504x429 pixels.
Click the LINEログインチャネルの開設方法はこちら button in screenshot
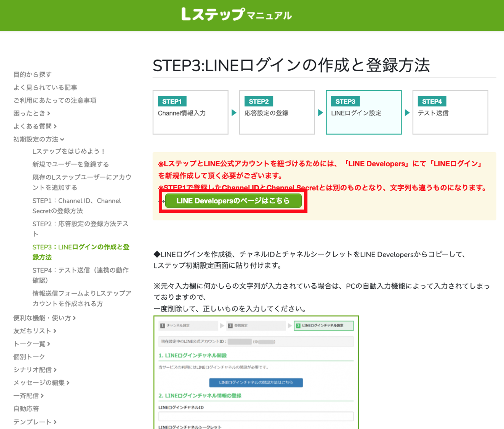[256, 382]
